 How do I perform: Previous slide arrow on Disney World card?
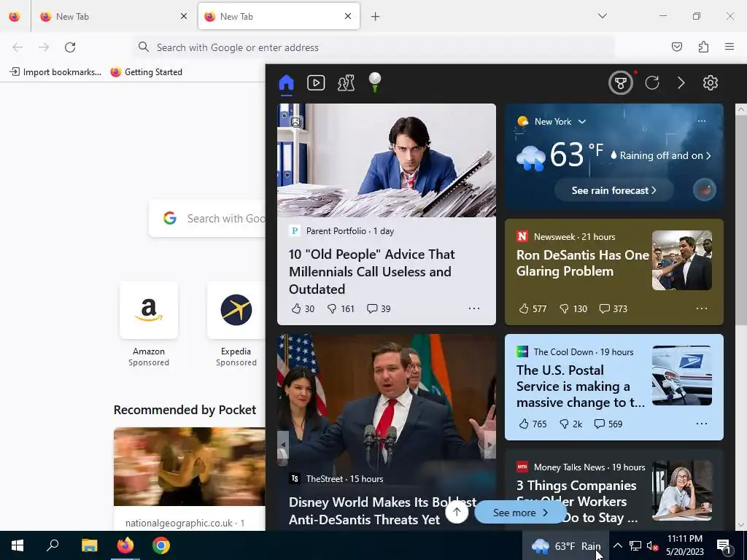[x=283, y=444]
